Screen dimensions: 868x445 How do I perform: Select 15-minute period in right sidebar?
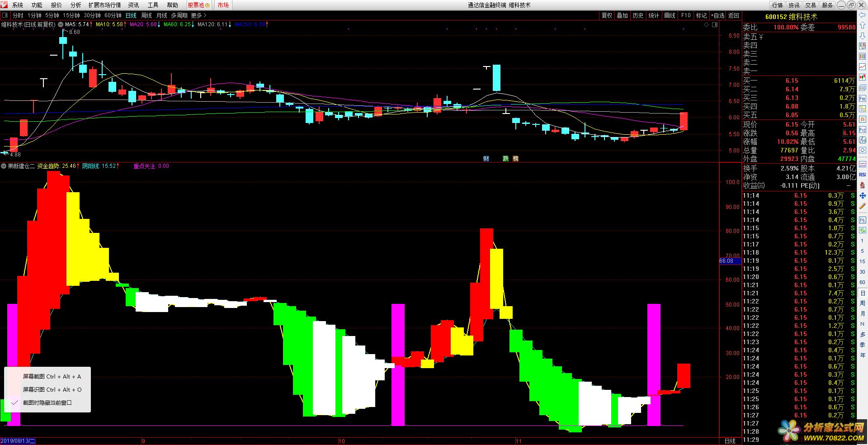point(863,261)
